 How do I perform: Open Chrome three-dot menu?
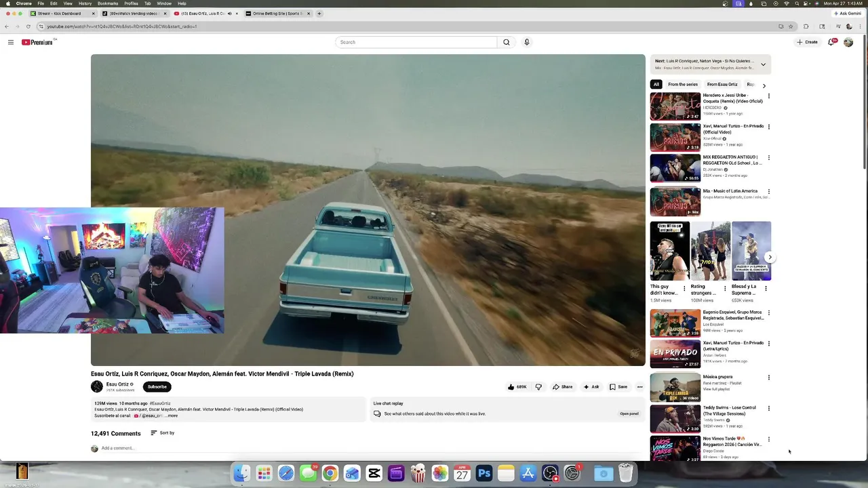(x=861, y=26)
